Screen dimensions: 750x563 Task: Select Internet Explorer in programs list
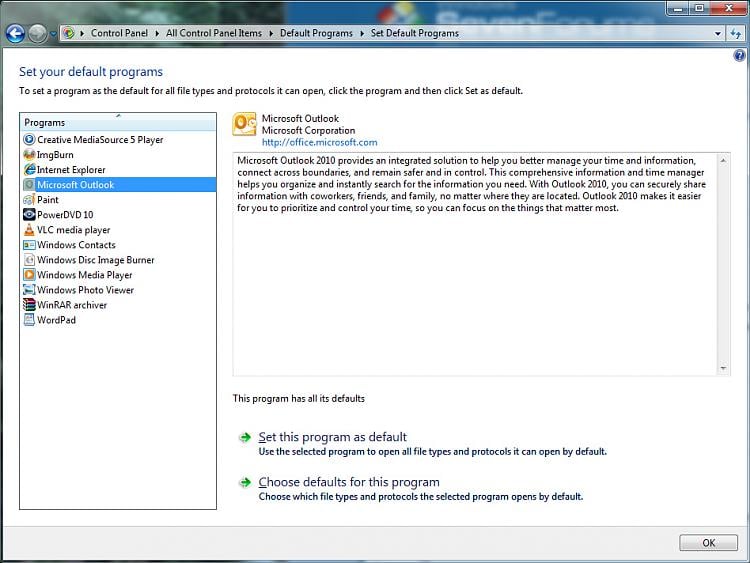(118, 169)
